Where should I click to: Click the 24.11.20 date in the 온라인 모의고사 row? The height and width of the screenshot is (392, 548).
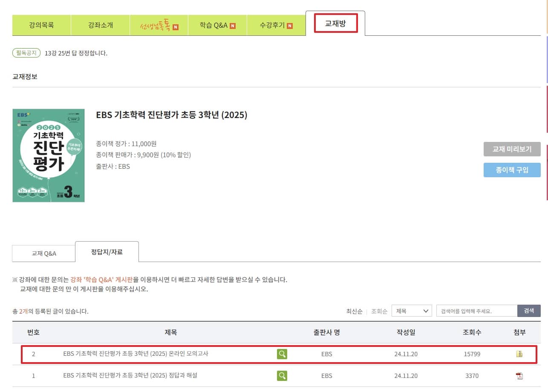(406, 354)
